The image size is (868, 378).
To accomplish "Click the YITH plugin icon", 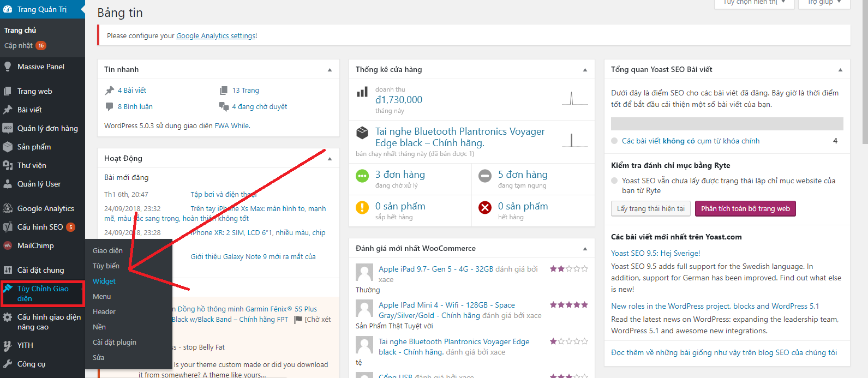I will [x=8, y=345].
